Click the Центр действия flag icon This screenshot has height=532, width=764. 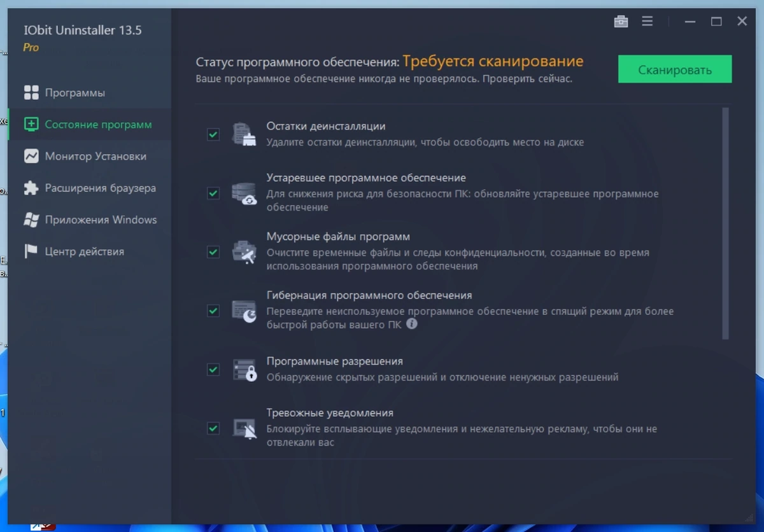coord(31,252)
